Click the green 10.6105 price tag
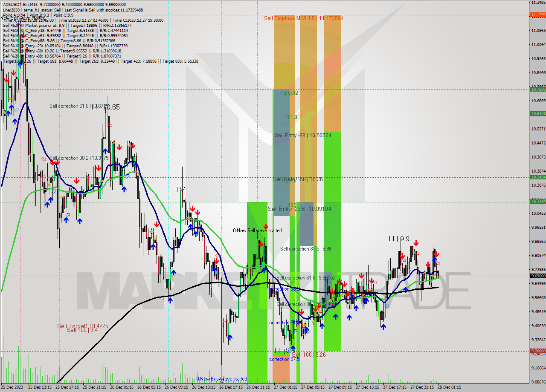Screen dimensions: 546x392 tap(537, 113)
